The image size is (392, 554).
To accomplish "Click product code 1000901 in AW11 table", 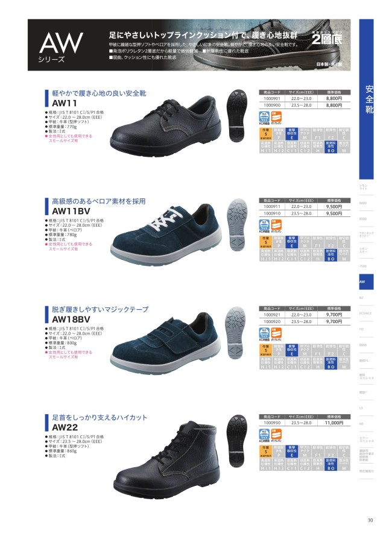I will 272,99.
